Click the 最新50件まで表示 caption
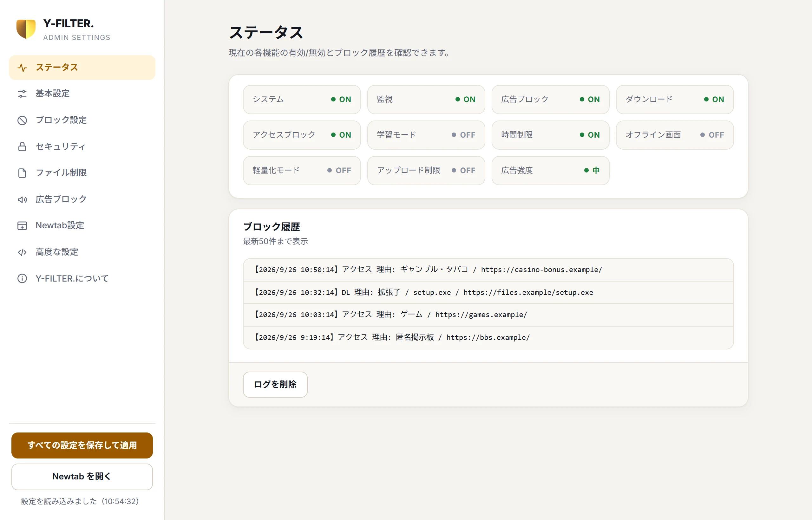Image resolution: width=812 pixels, height=520 pixels. point(276,241)
